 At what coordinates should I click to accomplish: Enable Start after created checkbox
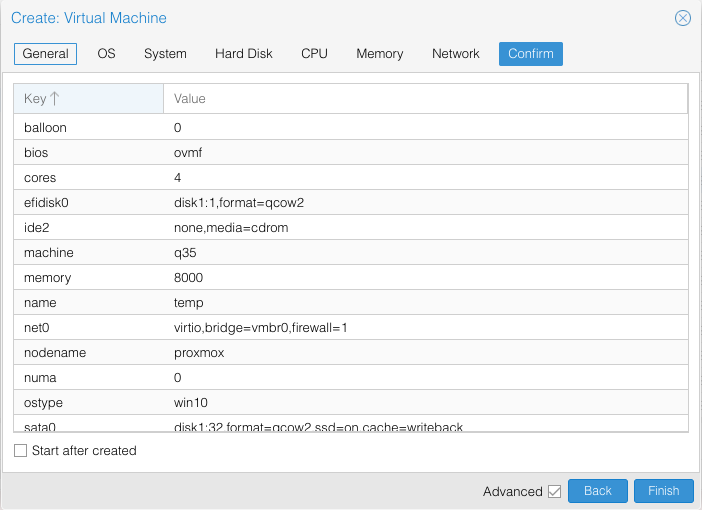21,451
